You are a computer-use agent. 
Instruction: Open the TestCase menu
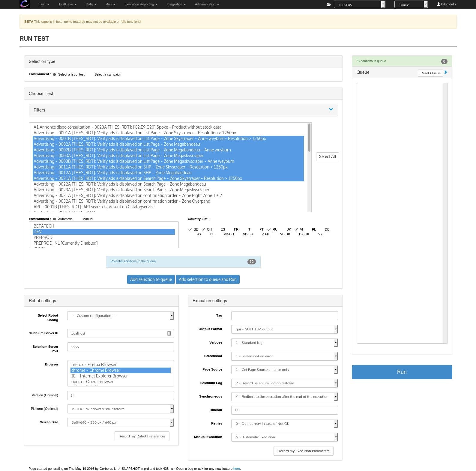click(x=67, y=4)
